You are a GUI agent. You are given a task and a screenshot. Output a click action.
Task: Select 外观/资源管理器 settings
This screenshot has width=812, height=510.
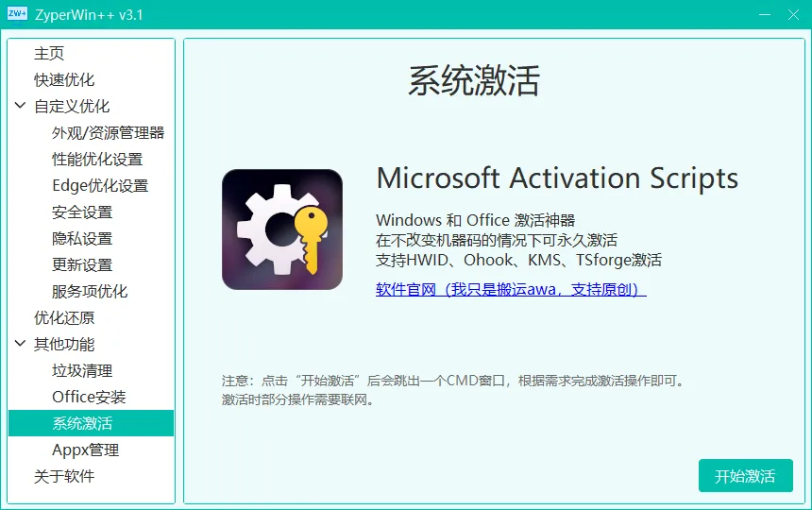tap(108, 133)
